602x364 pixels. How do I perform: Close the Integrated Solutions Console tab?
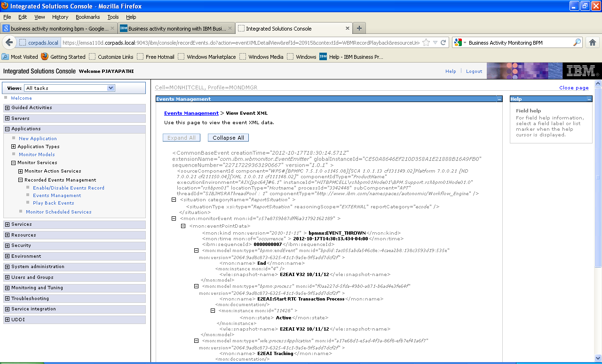(x=348, y=28)
